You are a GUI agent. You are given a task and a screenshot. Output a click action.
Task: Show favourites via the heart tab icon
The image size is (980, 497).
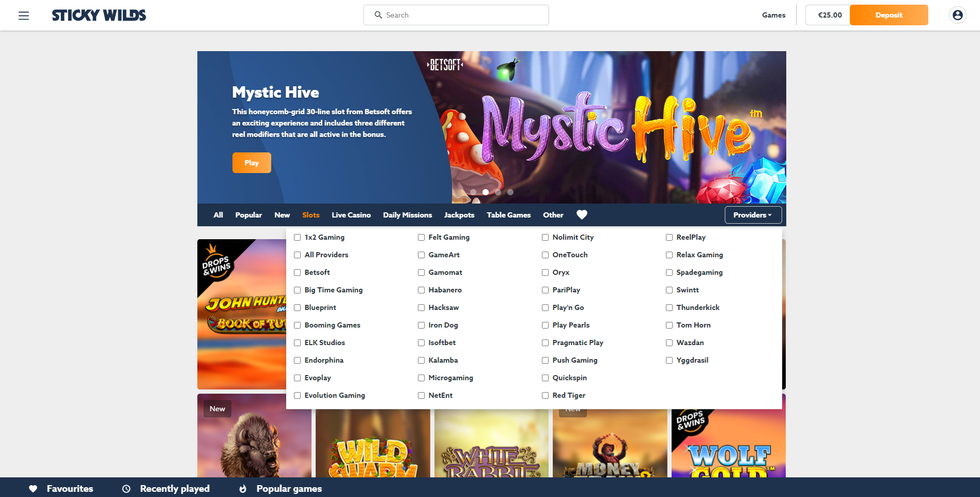(582, 215)
